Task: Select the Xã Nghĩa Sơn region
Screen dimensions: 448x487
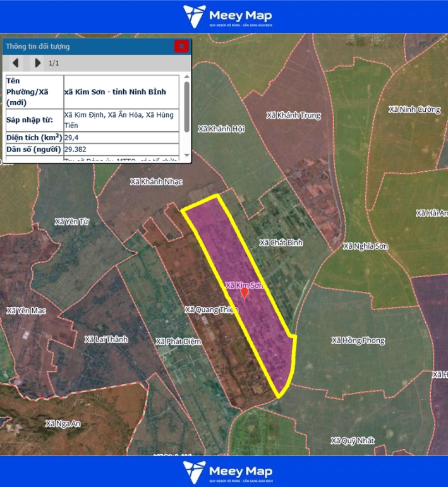Action: (x=365, y=246)
